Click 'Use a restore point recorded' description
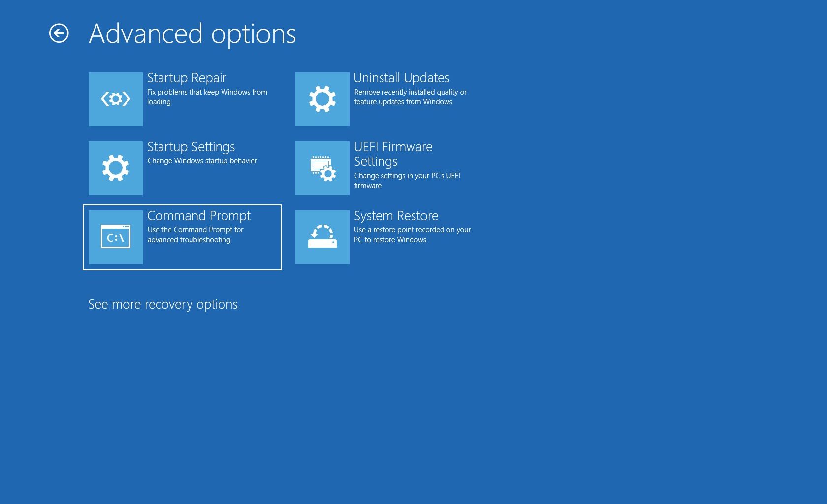Viewport: 827px width, 504px height. coord(413,235)
